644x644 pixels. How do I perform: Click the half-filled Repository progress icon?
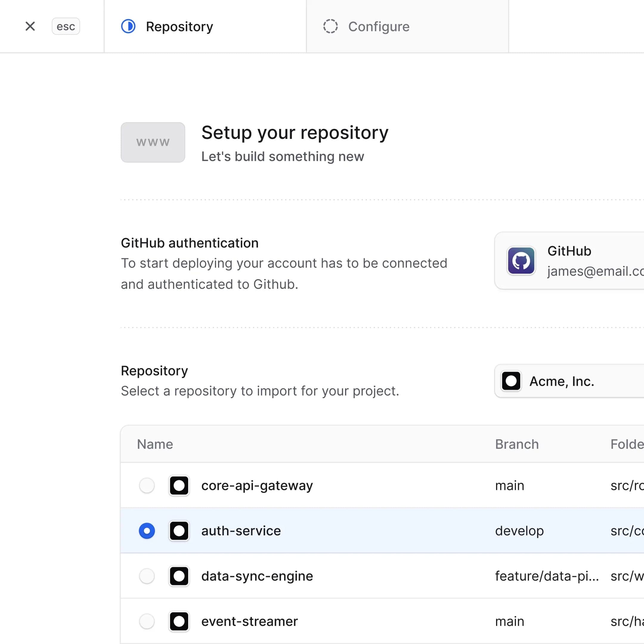[128, 26]
